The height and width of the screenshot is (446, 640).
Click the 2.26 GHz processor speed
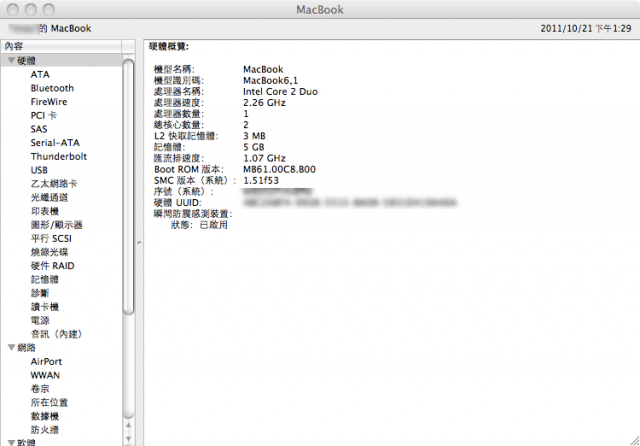264,102
